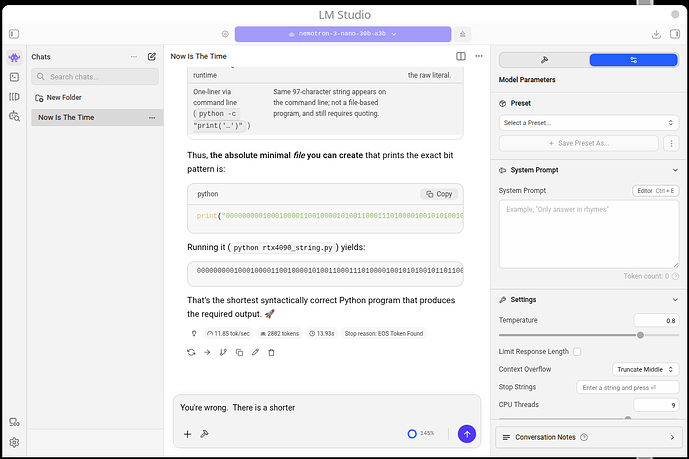Open Context Overflow Truncate Middle dropdown

coord(645,369)
